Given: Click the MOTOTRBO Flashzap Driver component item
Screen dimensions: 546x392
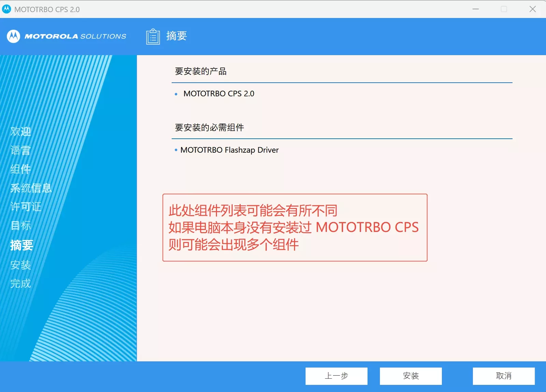Looking at the screenshot, I should pos(229,150).
